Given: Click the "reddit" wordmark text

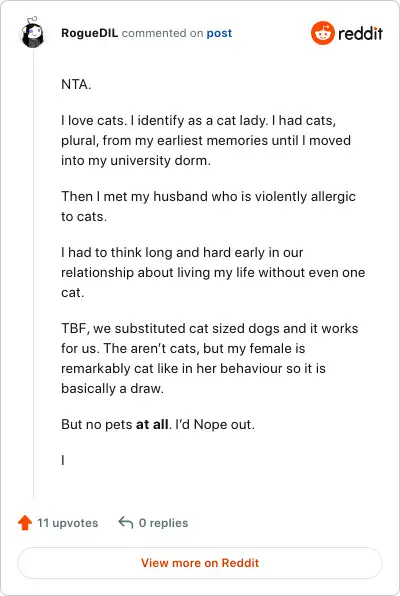Looking at the screenshot, I should coord(360,33).
